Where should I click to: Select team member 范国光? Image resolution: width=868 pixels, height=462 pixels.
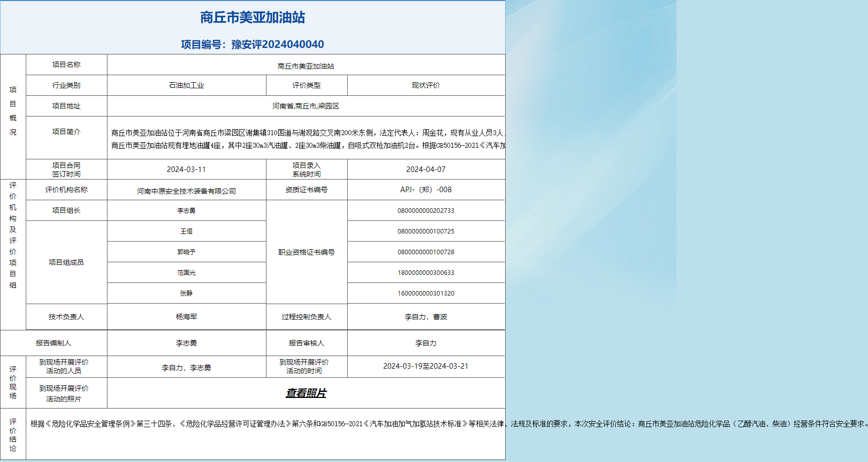[x=186, y=273]
